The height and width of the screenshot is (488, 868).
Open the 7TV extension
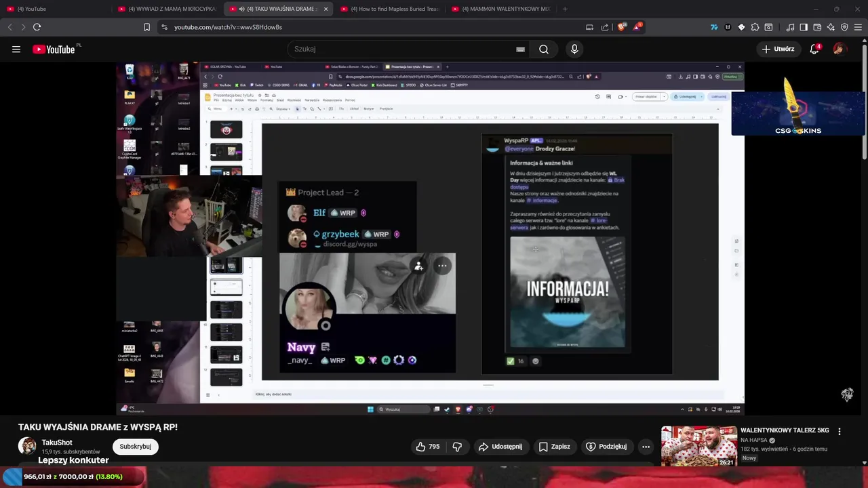[x=714, y=27]
